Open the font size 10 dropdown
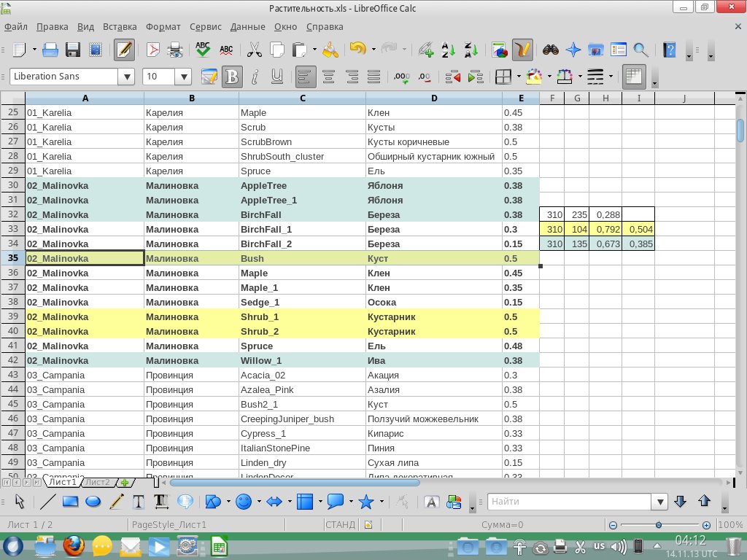Image resolution: width=747 pixels, height=560 pixels. 183,77
